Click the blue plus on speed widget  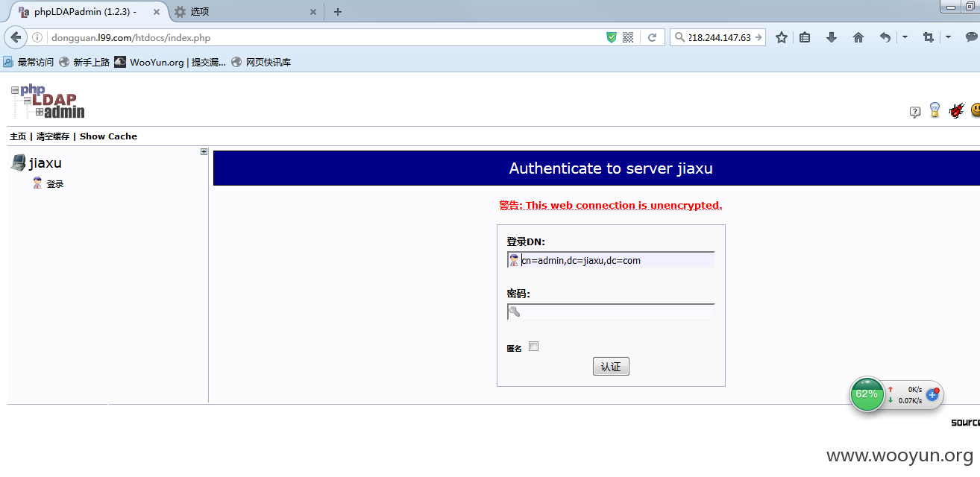[932, 394]
